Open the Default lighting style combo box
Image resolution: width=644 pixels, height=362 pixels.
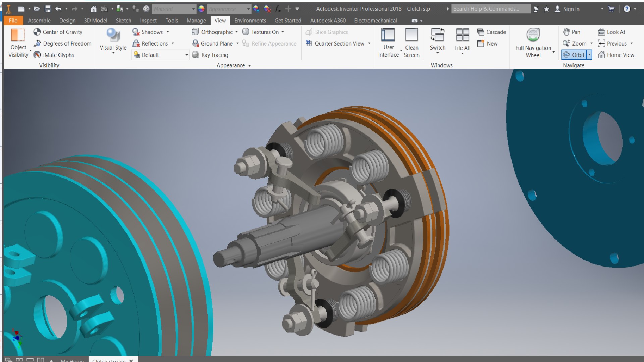pos(160,55)
